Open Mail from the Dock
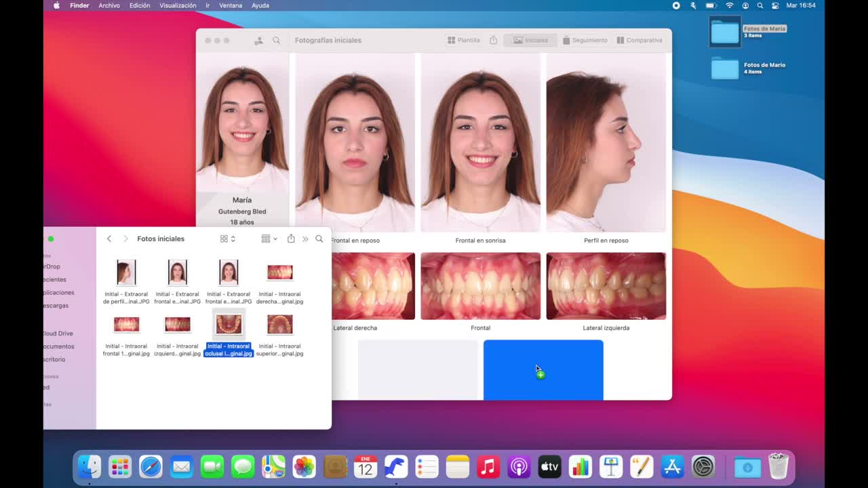The width and height of the screenshot is (868, 488). click(181, 466)
